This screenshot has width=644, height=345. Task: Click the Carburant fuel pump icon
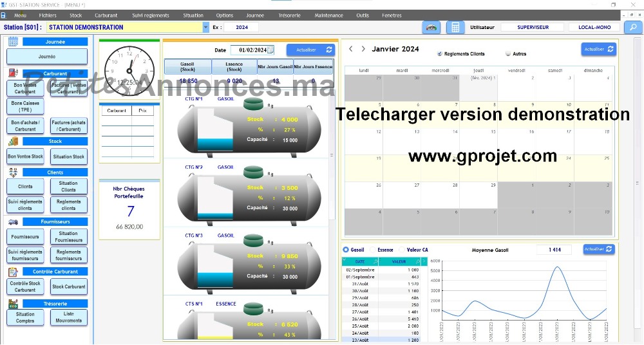pyautogui.click(x=13, y=73)
